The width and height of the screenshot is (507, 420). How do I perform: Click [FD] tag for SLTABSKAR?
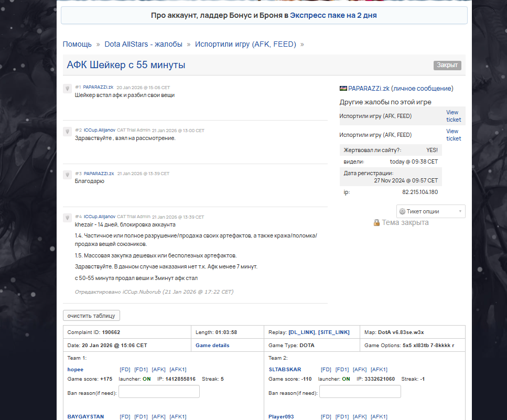[x=326, y=370]
